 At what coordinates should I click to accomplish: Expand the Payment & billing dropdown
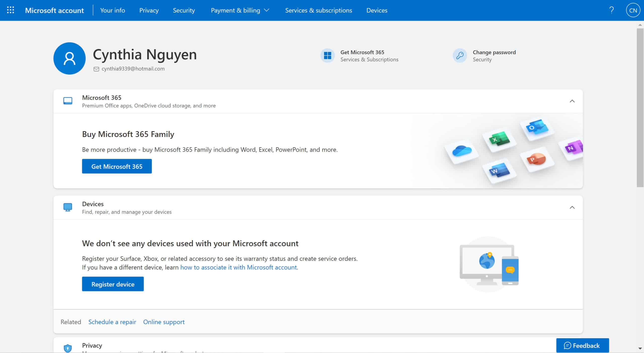(240, 10)
